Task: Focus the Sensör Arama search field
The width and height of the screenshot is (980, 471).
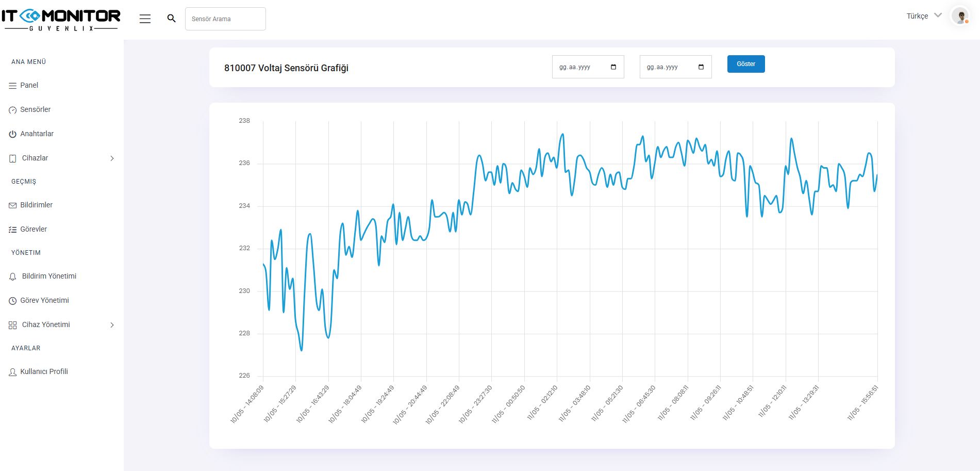Action: 225,19
